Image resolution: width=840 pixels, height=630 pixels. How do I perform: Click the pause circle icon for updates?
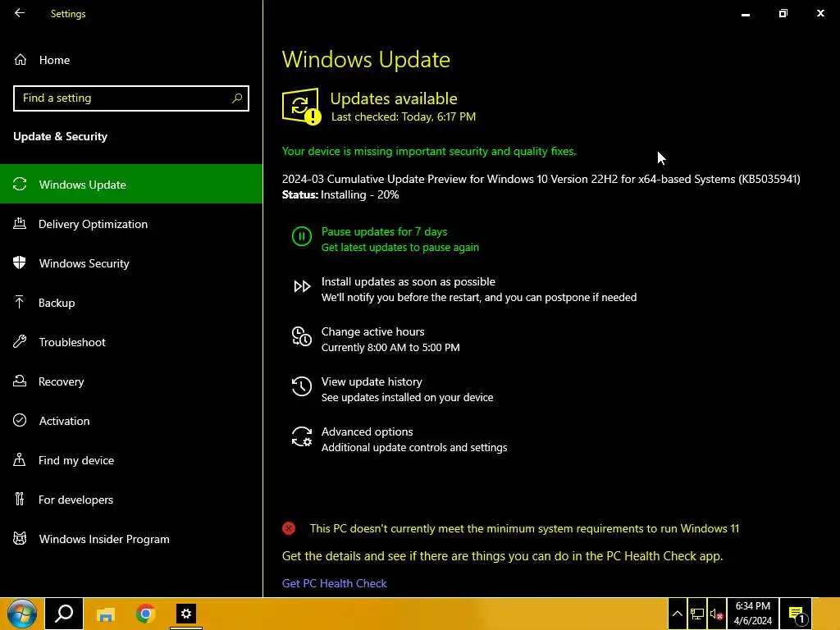(302, 236)
